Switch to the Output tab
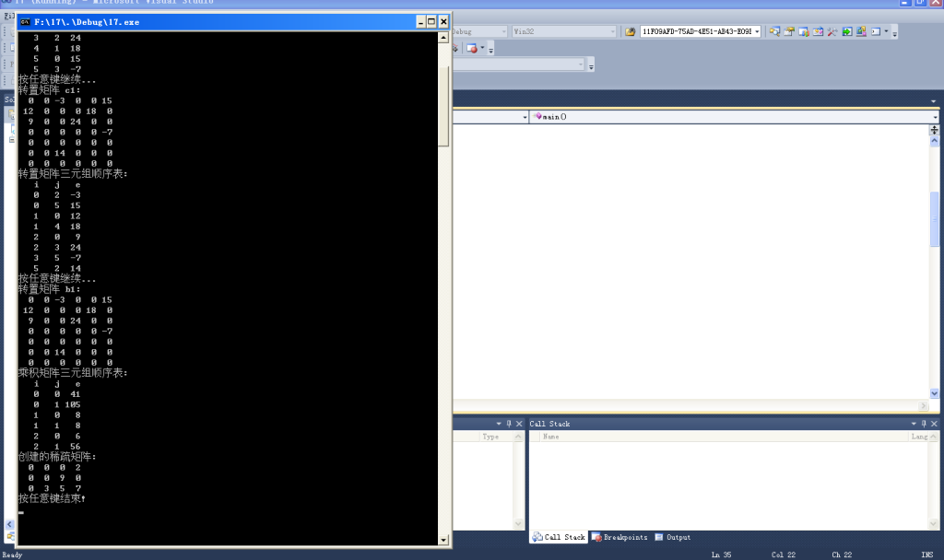The height and width of the screenshot is (560, 944). point(672,537)
